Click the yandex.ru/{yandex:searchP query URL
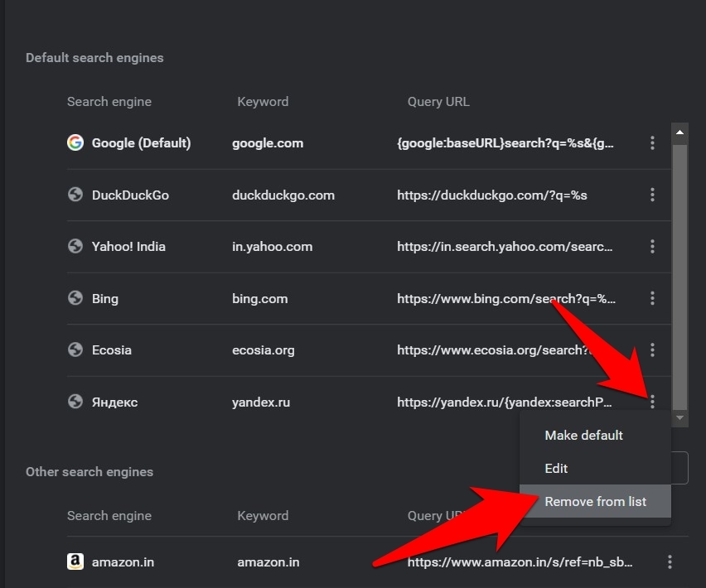Screen dimensions: 706x588 click(505, 402)
